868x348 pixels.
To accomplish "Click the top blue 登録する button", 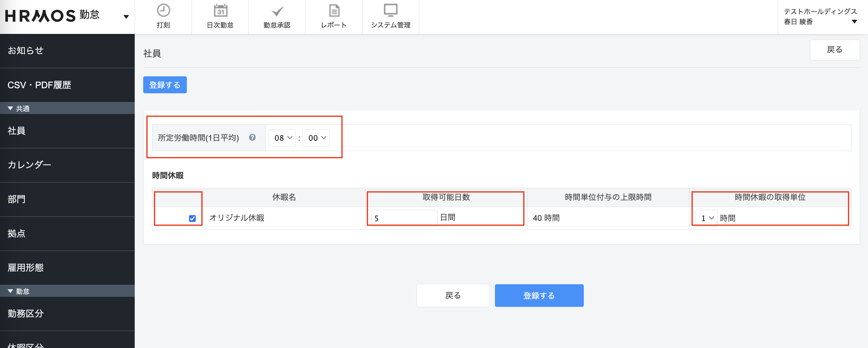I will 165,85.
